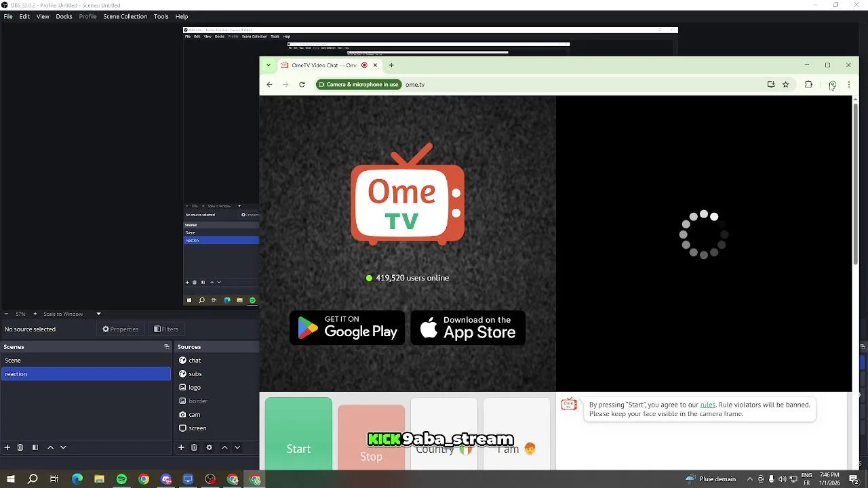Viewport: 868px width, 488px height.
Task: Bookmark ome.tv with the star icon
Action: pyautogui.click(x=786, y=85)
